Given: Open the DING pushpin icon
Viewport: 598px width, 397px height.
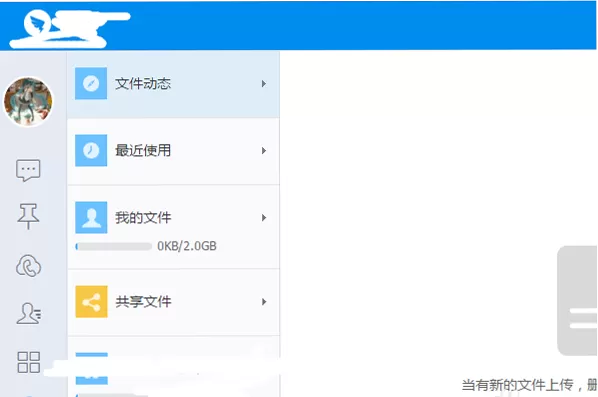Looking at the screenshot, I should (28, 216).
